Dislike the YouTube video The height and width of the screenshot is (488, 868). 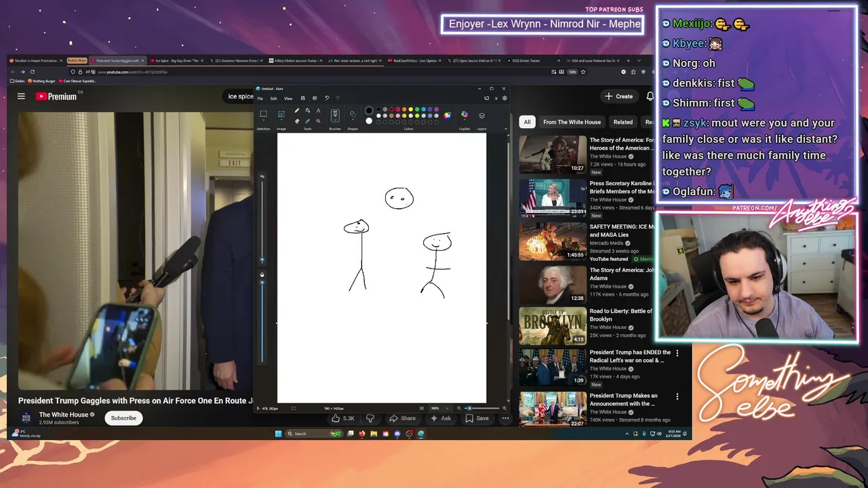coord(370,418)
